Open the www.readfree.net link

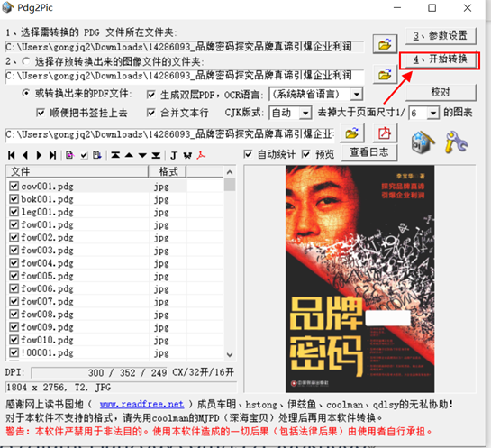coord(141,404)
